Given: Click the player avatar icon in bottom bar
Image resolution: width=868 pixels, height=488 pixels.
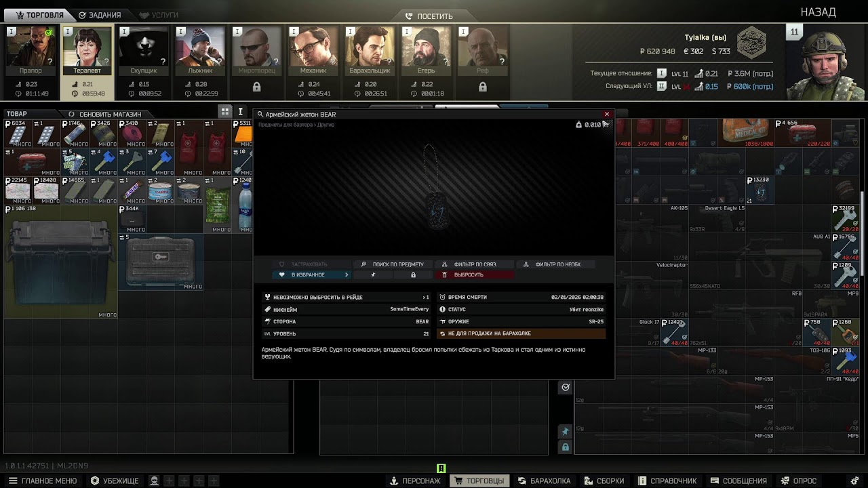Looking at the screenshot, I should [155, 481].
